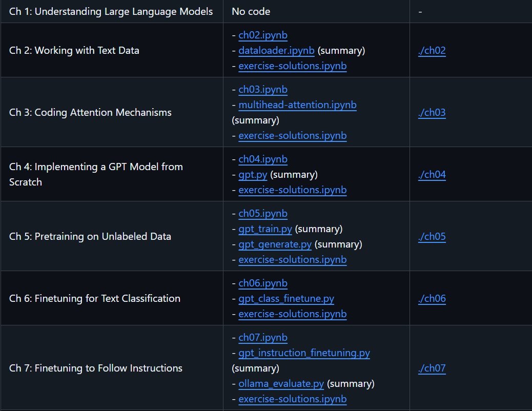Select 'Ch 1: Understanding Large Language Models' cell
The width and height of the screenshot is (532, 411).
pyautogui.click(x=111, y=12)
